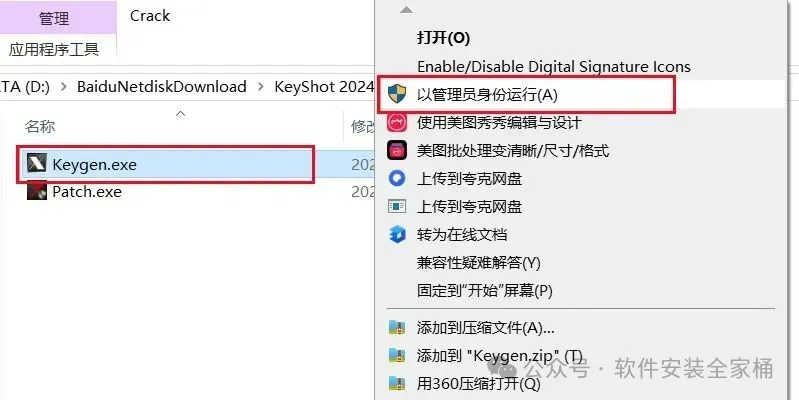Click the Patch.exe file icon
This screenshot has width=799, height=400.
[37, 192]
